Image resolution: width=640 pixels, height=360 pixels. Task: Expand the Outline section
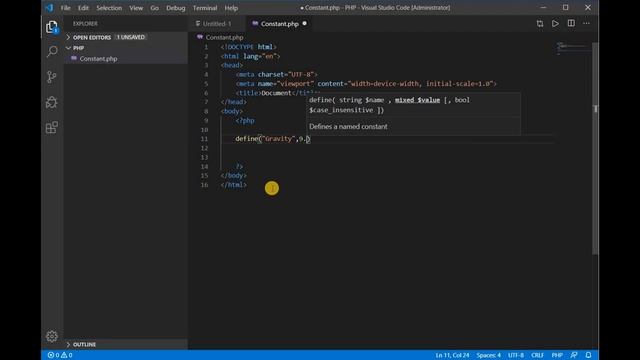click(126, 344)
